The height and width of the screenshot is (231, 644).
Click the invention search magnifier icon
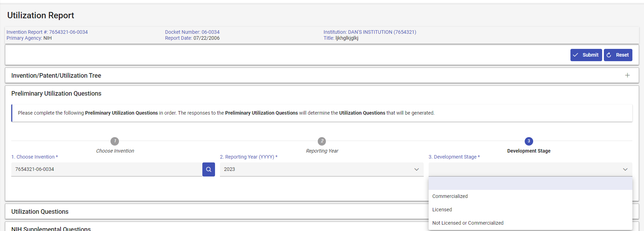coord(208,169)
